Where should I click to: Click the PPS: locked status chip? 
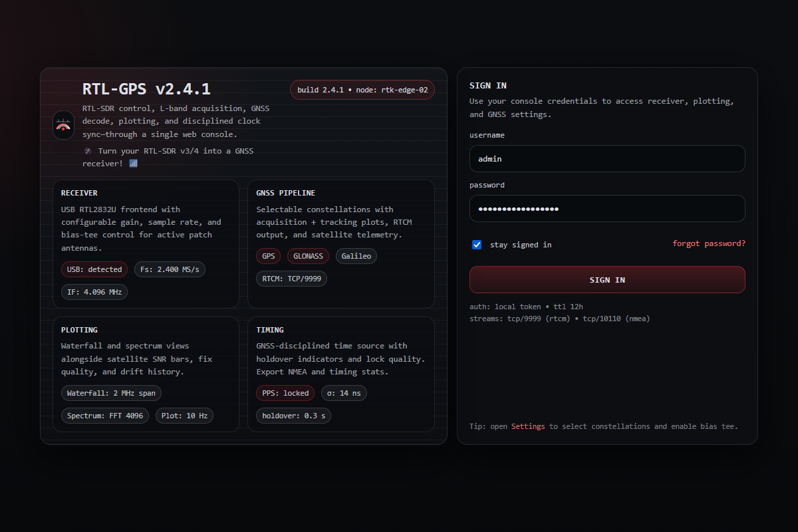285,393
